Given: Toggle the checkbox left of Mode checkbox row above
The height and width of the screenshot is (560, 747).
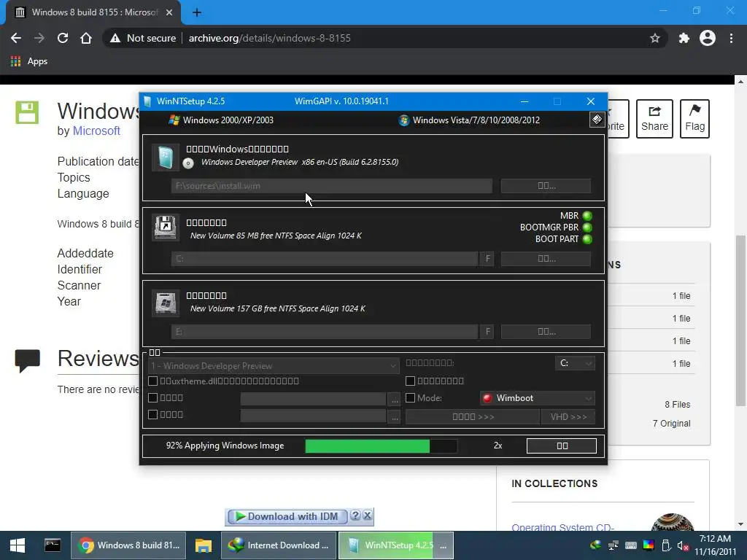Looking at the screenshot, I should (410, 381).
